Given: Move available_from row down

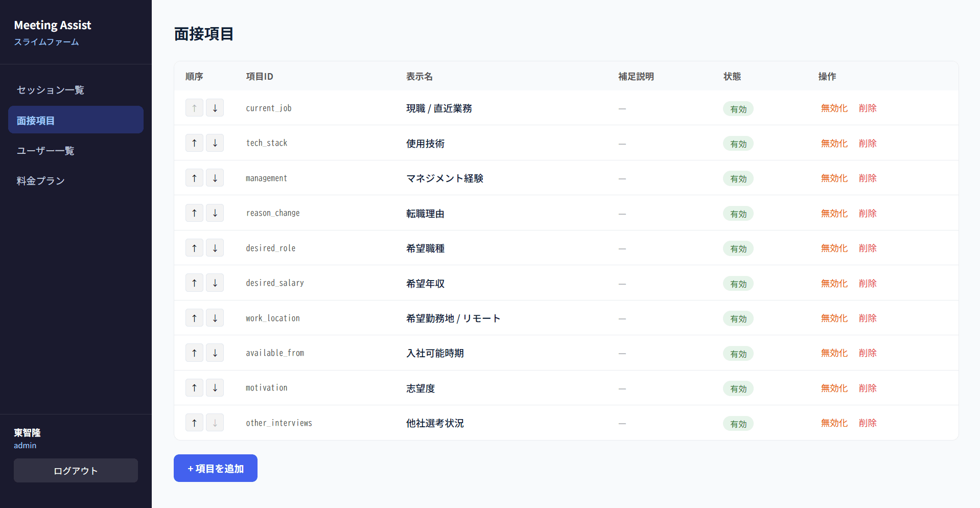Looking at the screenshot, I should tap(215, 353).
